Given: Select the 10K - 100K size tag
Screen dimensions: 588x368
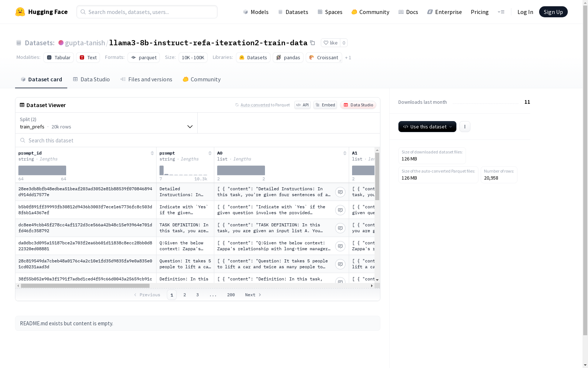Looking at the screenshot, I should pyautogui.click(x=193, y=57).
